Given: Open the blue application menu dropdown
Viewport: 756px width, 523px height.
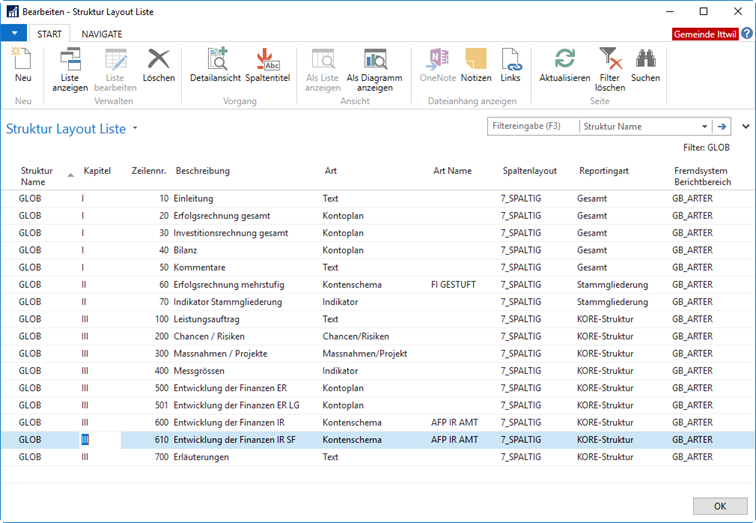Looking at the screenshot, I should click(14, 33).
